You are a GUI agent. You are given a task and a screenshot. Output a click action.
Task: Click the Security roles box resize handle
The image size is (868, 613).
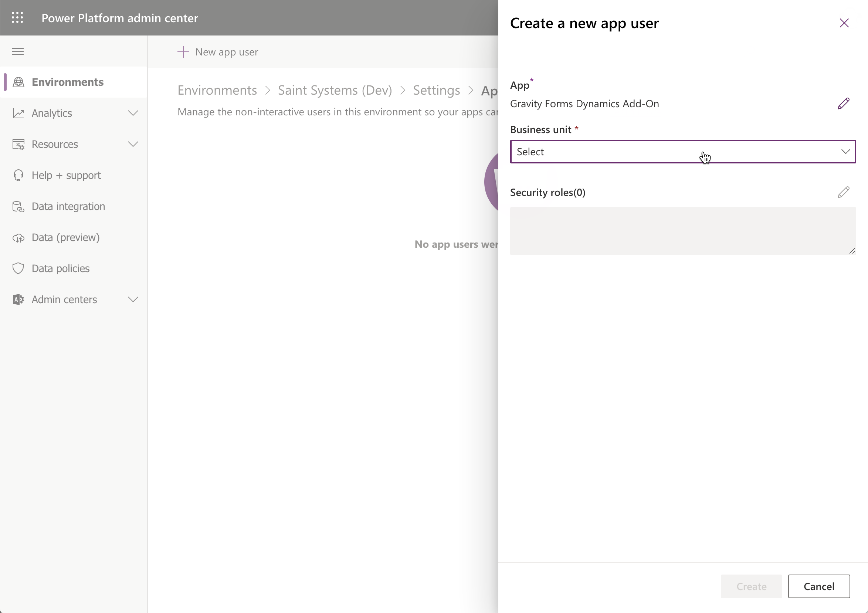click(x=852, y=251)
